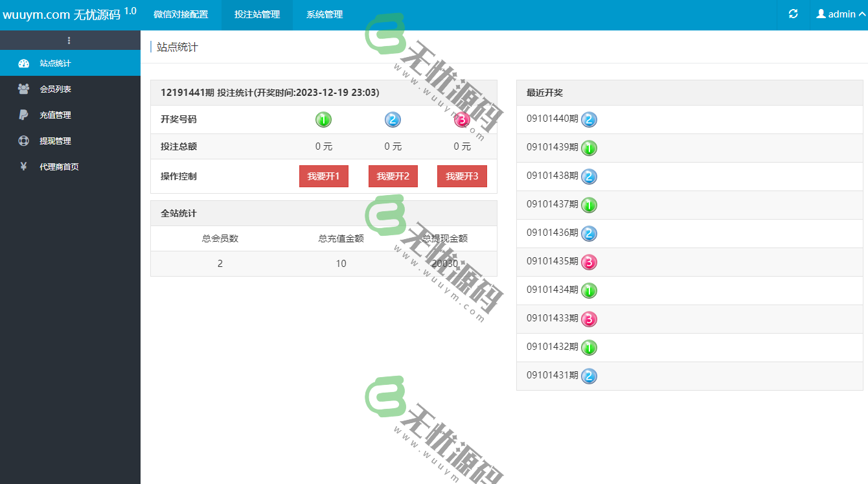The image size is (868, 484).
Task: Click the green number 1 lottery ball
Action: click(323, 119)
